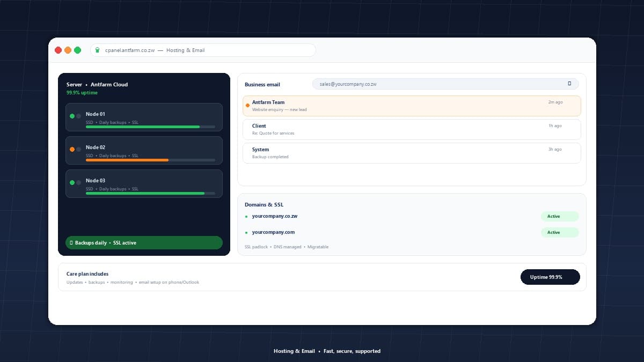
Task: Click the Domains & SSL heading
Action: coord(264,205)
